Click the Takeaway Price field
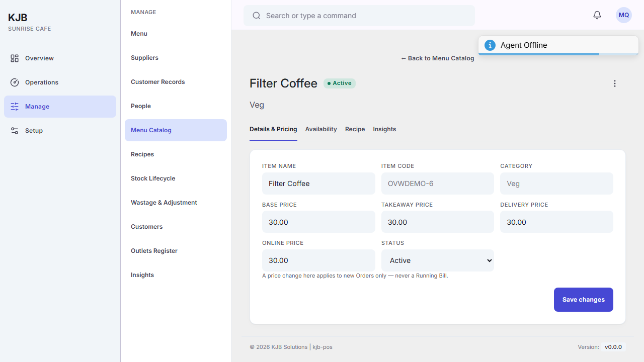The height and width of the screenshot is (362, 644). pos(438,222)
